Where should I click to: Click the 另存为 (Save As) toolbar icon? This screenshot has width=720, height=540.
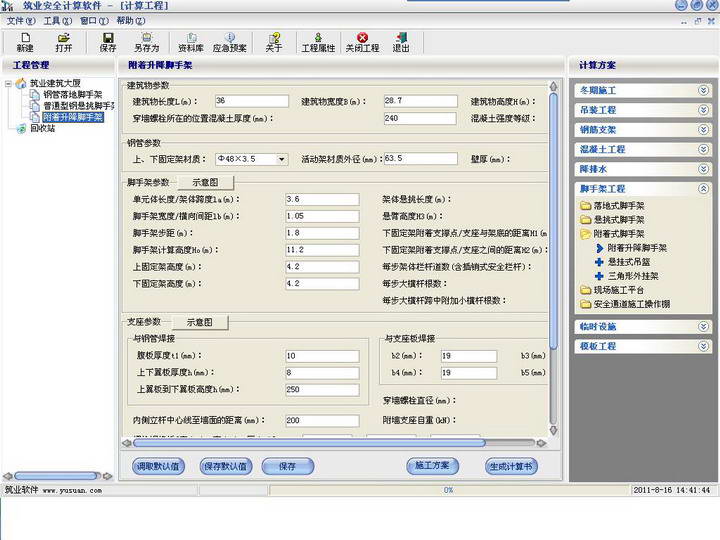[x=147, y=41]
